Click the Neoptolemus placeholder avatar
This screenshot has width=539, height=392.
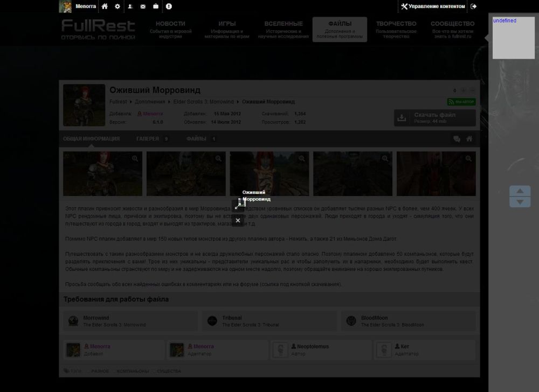click(280, 350)
